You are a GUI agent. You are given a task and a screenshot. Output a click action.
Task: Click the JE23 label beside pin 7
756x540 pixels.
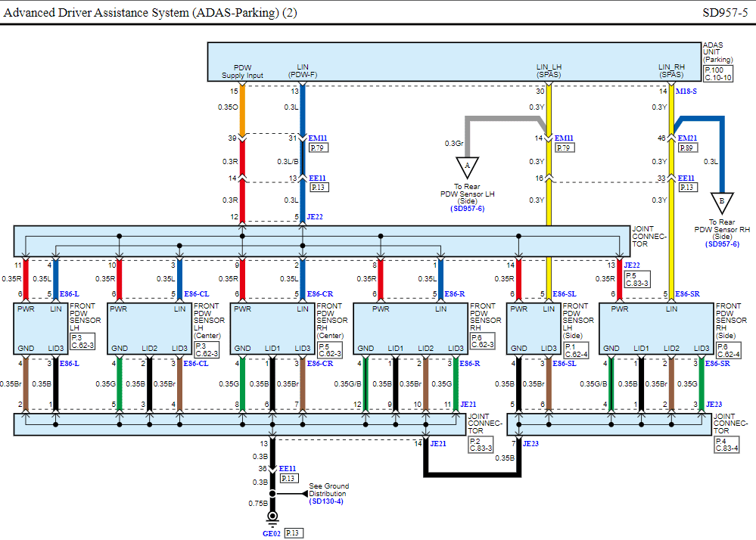click(x=532, y=444)
